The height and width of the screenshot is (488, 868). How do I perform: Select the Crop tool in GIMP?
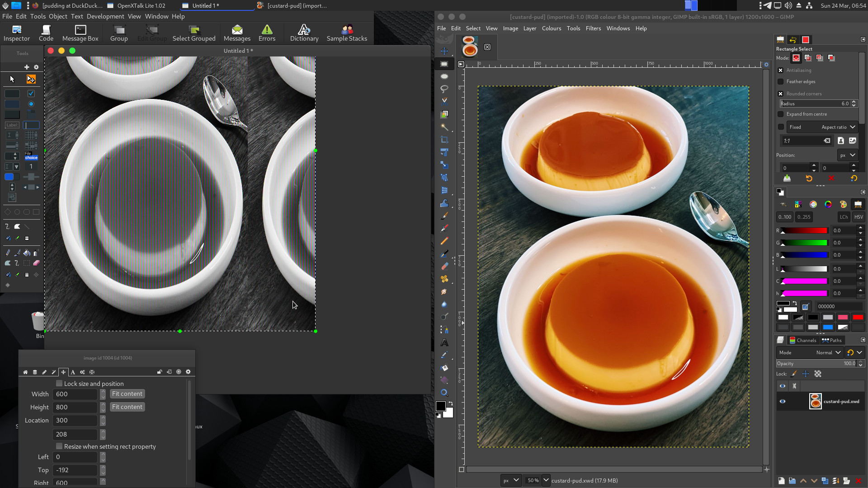444,140
